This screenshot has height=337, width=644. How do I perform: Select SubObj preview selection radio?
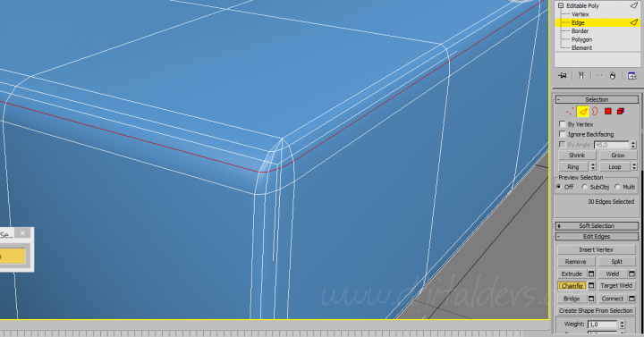click(585, 187)
